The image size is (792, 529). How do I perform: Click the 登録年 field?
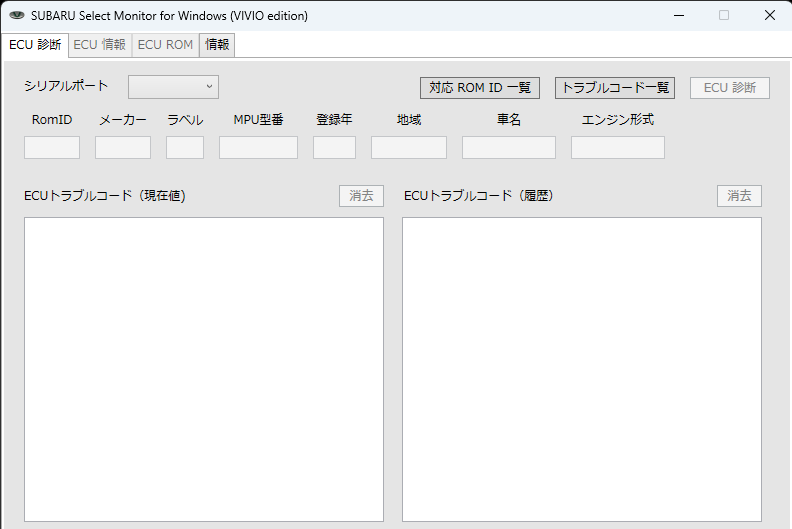[334, 148]
